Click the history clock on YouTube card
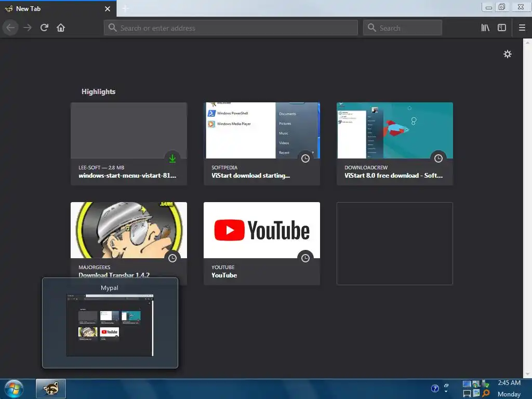532x399 pixels. pyautogui.click(x=305, y=258)
